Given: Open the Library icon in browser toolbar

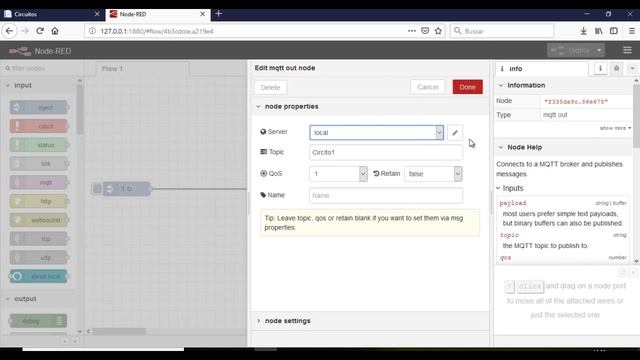Looking at the screenshot, I should (599, 31).
